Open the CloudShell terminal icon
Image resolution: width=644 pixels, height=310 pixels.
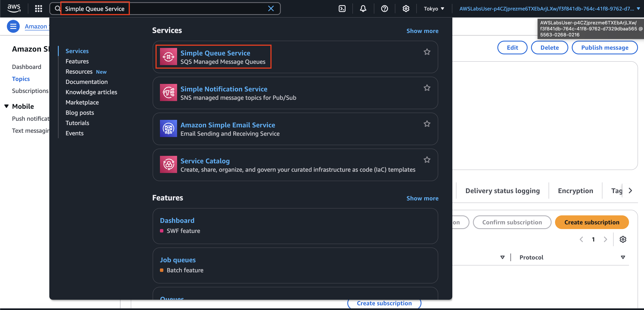(x=342, y=9)
